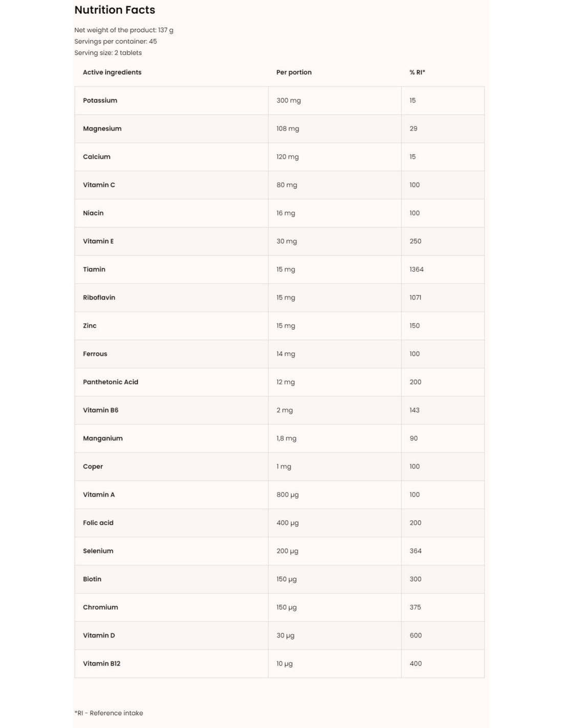Select the Panthetonic Acid label

(111, 382)
